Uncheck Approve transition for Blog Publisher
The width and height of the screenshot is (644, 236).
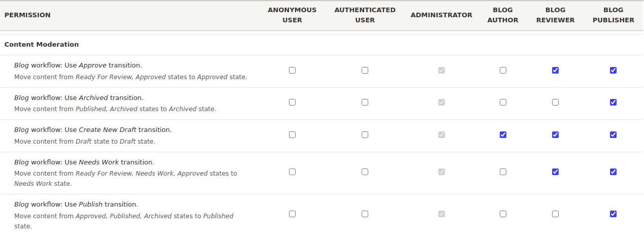click(x=613, y=71)
